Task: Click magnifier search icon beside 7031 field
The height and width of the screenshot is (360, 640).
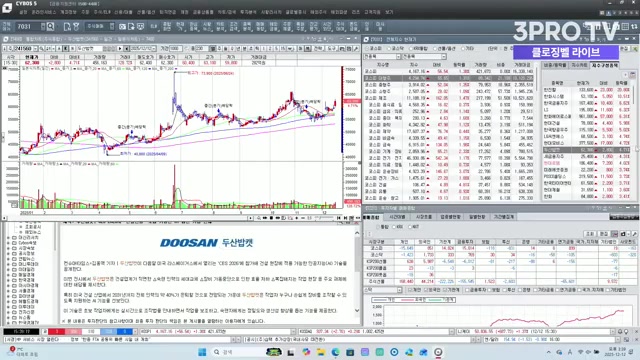Action: pos(50,27)
